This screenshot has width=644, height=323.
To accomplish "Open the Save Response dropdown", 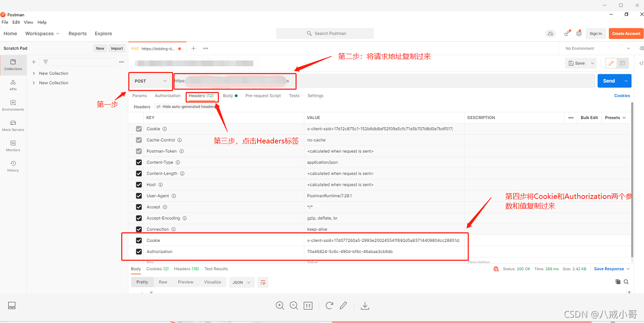I will (x=612, y=269).
